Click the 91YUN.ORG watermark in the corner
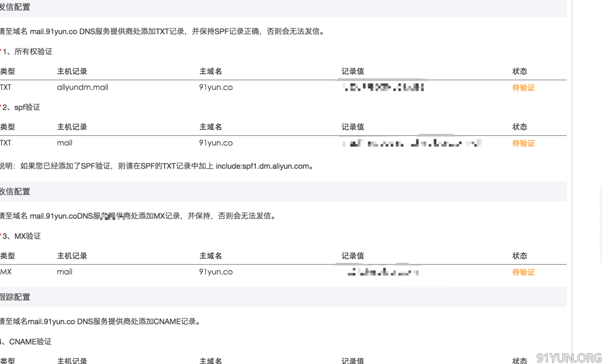Screen dimensions: 602x364 pos(569,358)
